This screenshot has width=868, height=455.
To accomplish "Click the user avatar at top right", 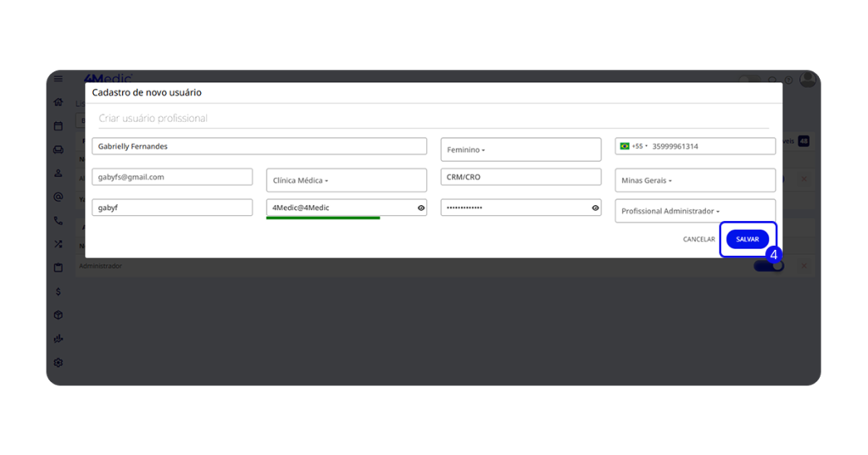I will [808, 80].
